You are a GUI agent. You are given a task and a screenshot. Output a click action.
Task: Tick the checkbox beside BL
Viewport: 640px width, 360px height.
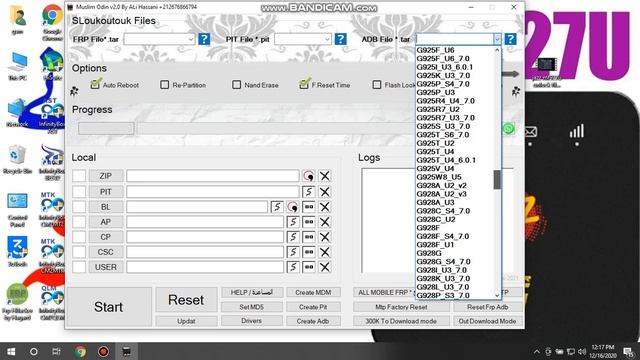coord(79,207)
